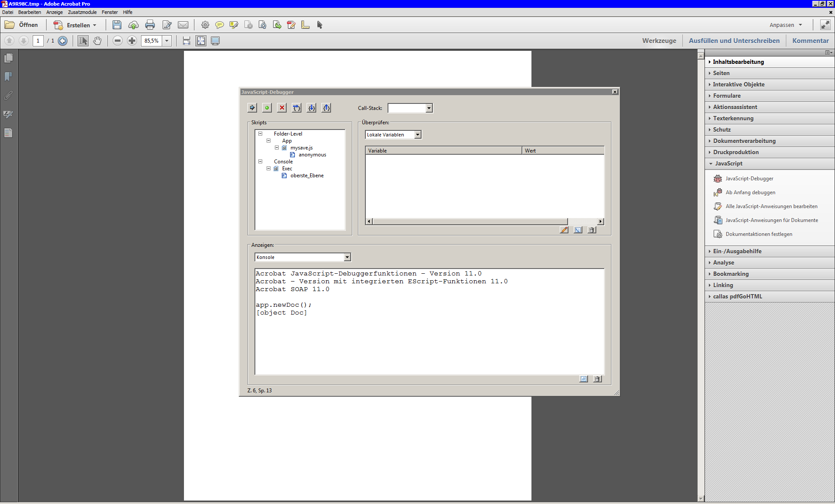Select the oberste_Ebene tree item
The image size is (835, 504).
click(x=307, y=176)
